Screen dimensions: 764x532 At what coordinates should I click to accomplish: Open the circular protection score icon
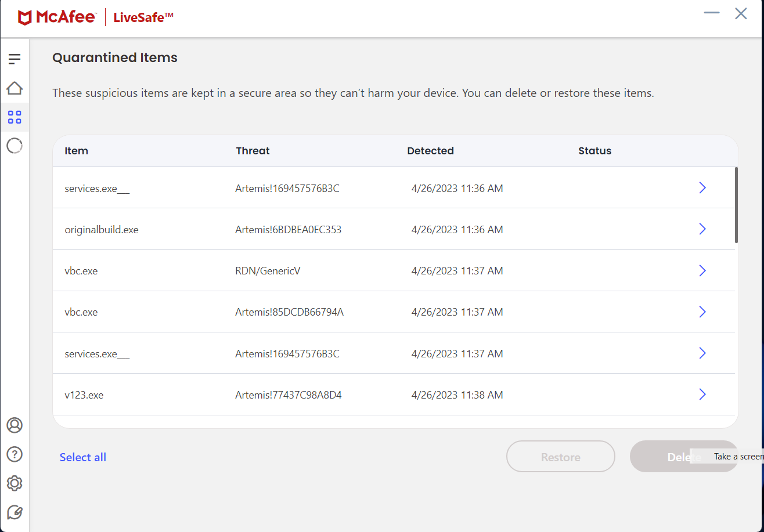click(15, 146)
